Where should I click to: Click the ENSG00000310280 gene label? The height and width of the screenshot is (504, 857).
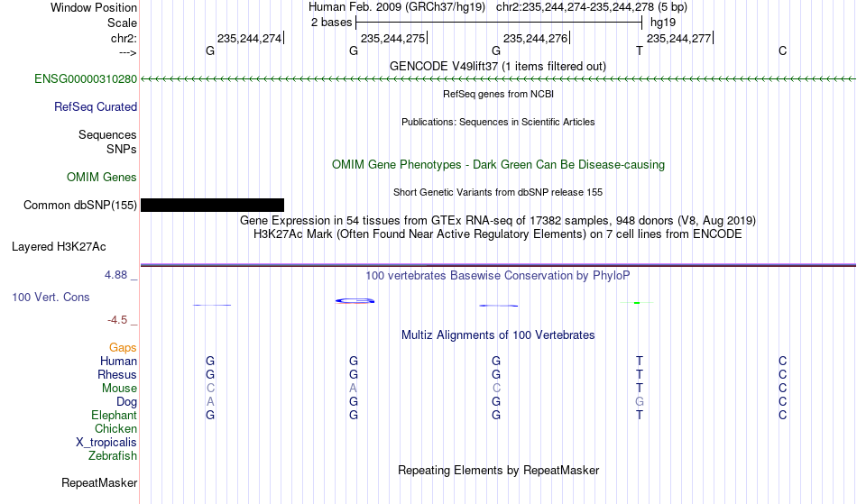pyautogui.click(x=86, y=79)
